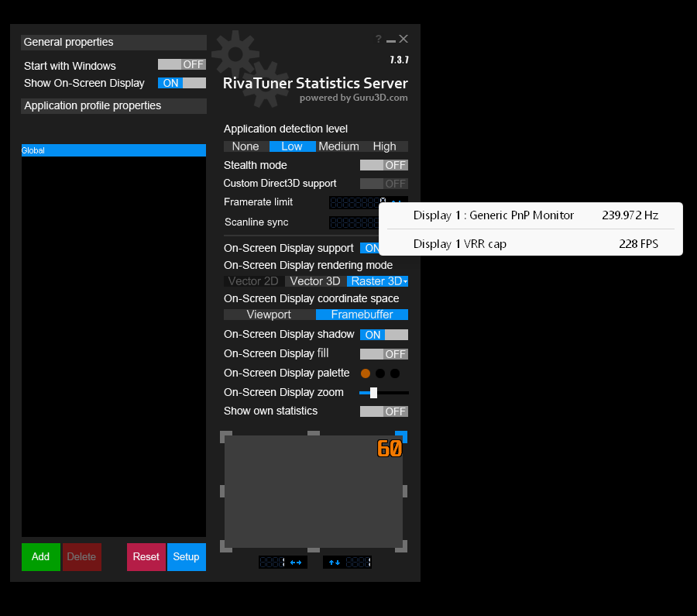Snap OSD to bottom-center marker

(x=314, y=550)
